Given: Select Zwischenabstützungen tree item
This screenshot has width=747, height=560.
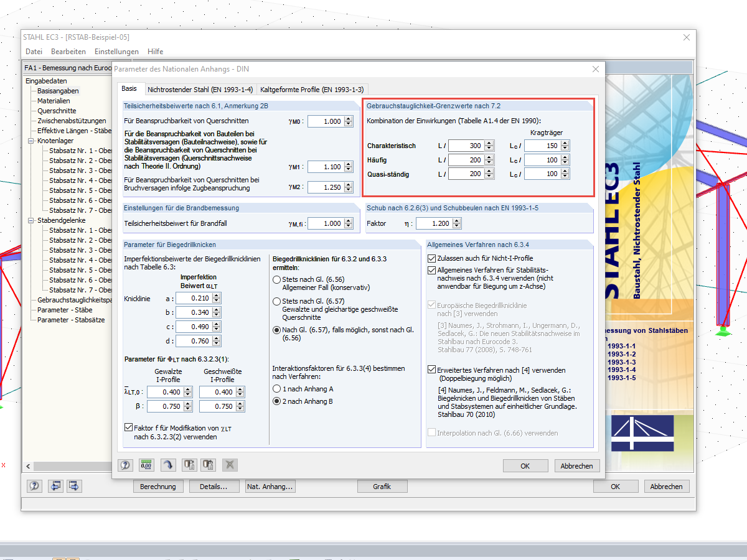Looking at the screenshot, I should pos(72,121).
